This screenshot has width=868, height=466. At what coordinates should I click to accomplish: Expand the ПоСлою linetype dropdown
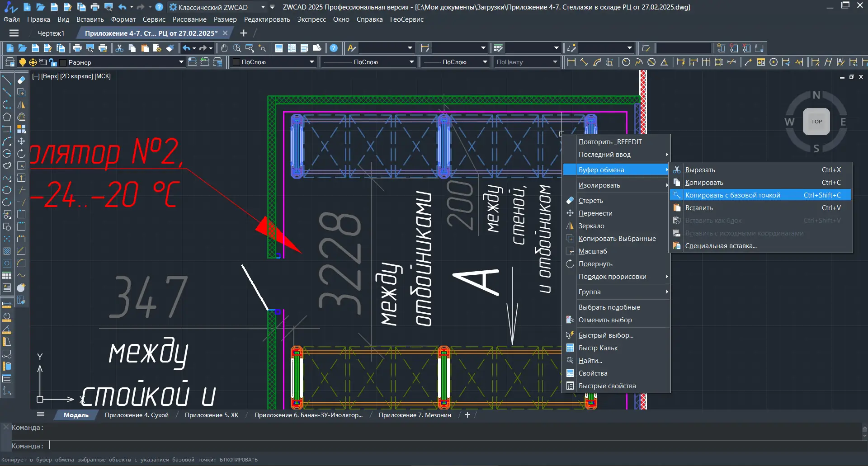tap(369, 62)
